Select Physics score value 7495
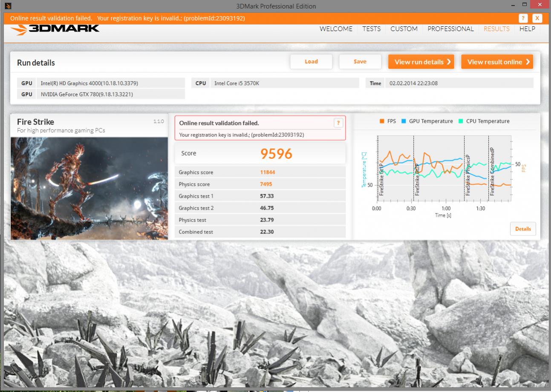 click(265, 184)
